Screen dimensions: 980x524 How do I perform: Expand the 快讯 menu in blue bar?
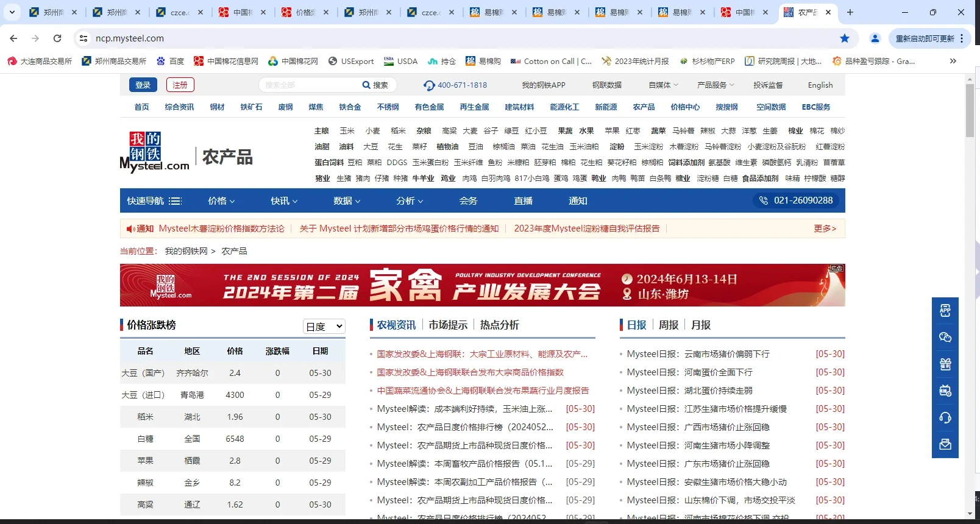pos(284,201)
